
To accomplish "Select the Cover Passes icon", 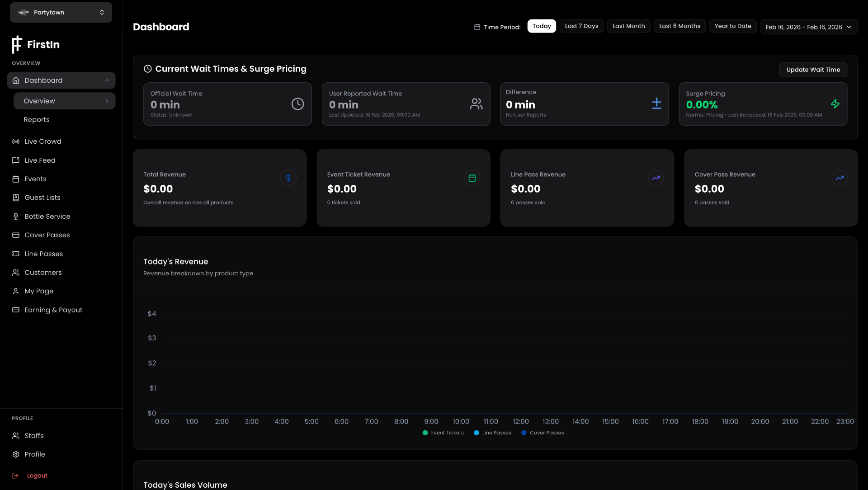I will pos(16,235).
